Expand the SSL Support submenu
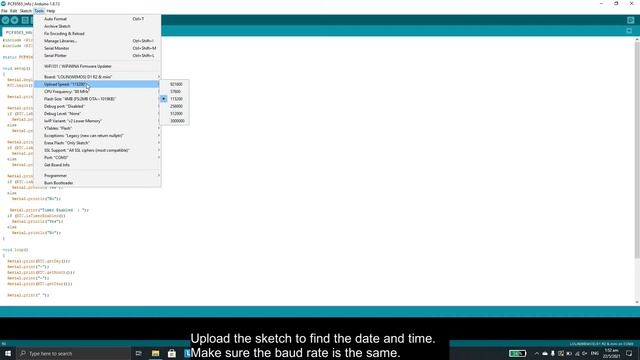The width and height of the screenshot is (640, 360). click(97, 150)
